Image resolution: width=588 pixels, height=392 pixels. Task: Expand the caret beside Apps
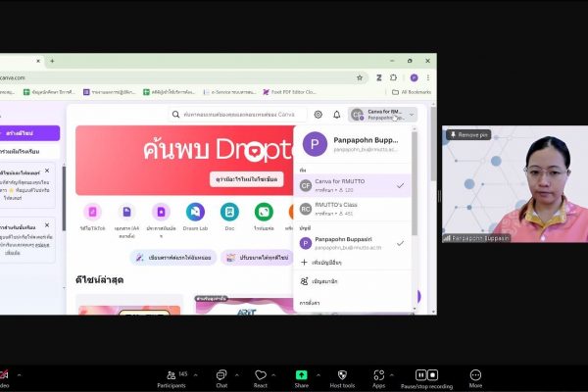[x=392, y=375]
